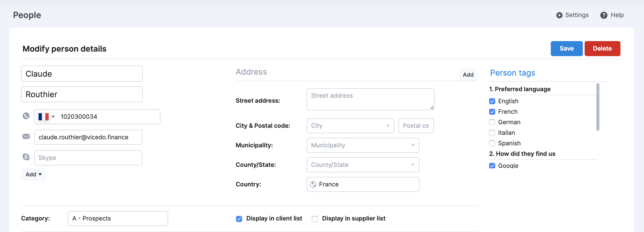644x232 pixels.
Task: Check the German language tag
Action: pos(492,122)
